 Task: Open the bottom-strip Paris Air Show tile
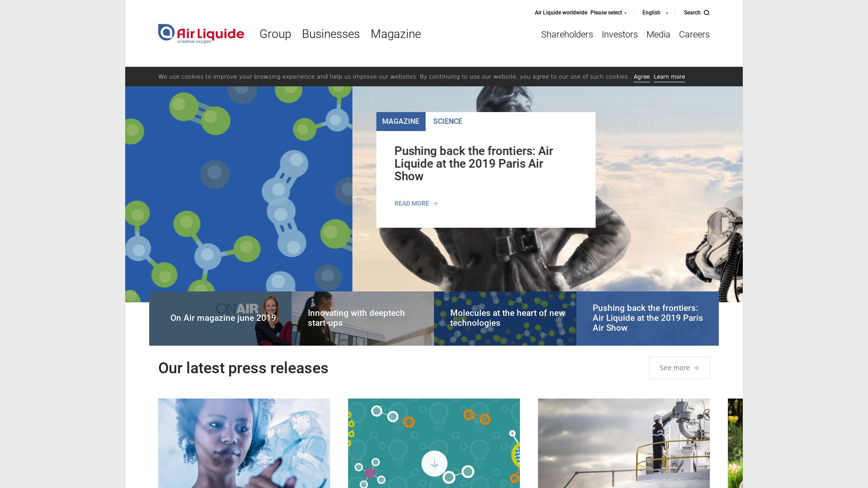pos(647,319)
